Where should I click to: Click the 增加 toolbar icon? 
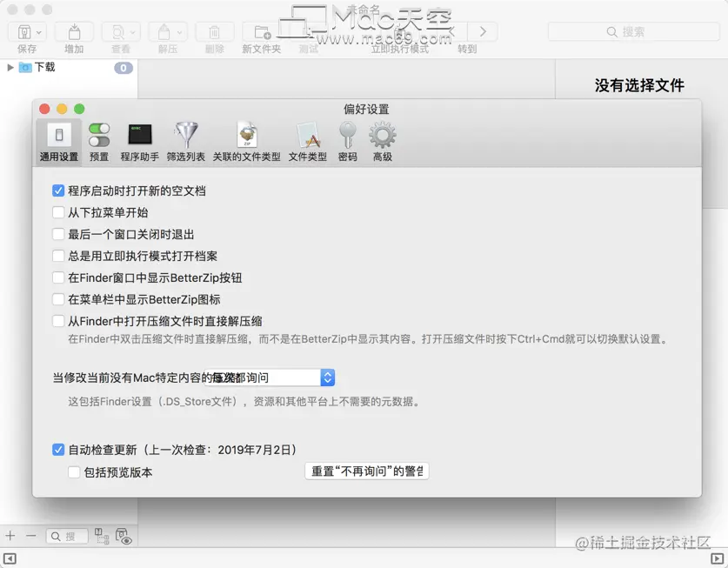coord(74,32)
